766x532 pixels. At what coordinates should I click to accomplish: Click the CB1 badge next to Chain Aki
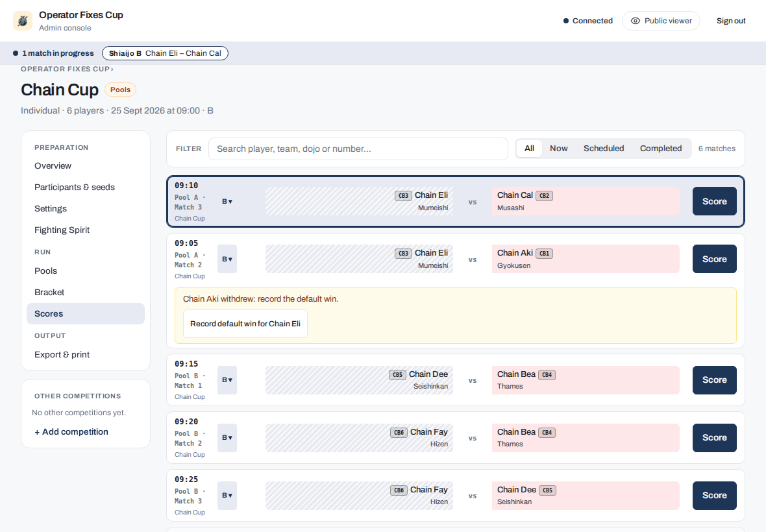(544, 254)
